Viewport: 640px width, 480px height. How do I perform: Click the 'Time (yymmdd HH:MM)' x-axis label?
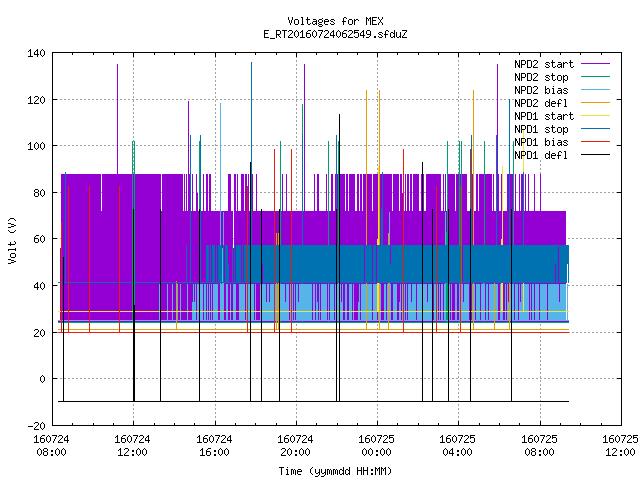click(x=335, y=471)
